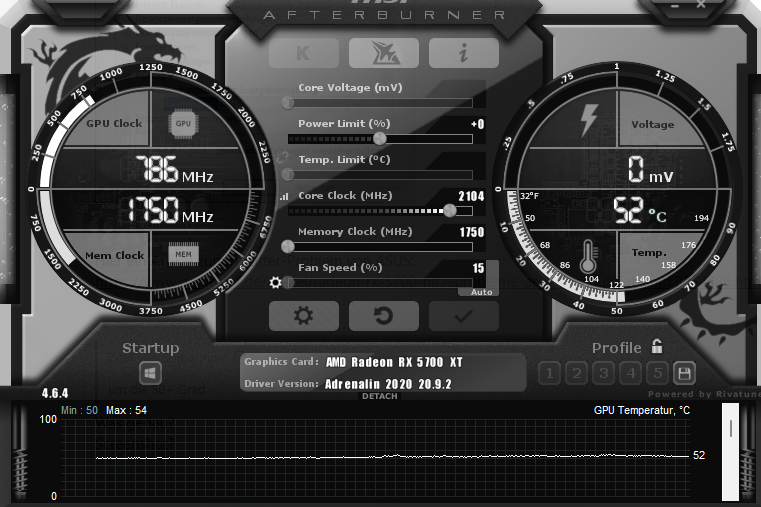761x507 pixels.
Task: Click the GPU chip icon in clock gauge
Action: point(183,123)
